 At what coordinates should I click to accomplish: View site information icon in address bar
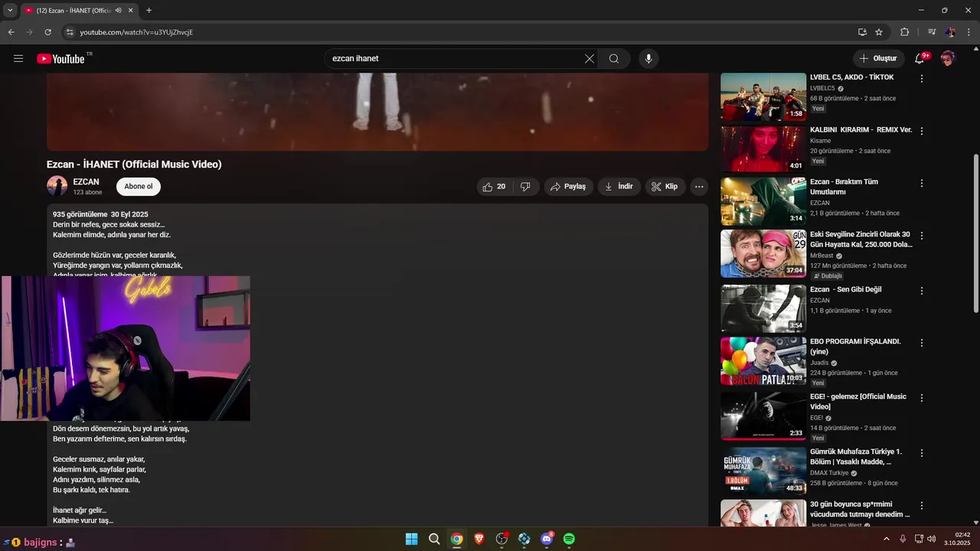point(69,32)
